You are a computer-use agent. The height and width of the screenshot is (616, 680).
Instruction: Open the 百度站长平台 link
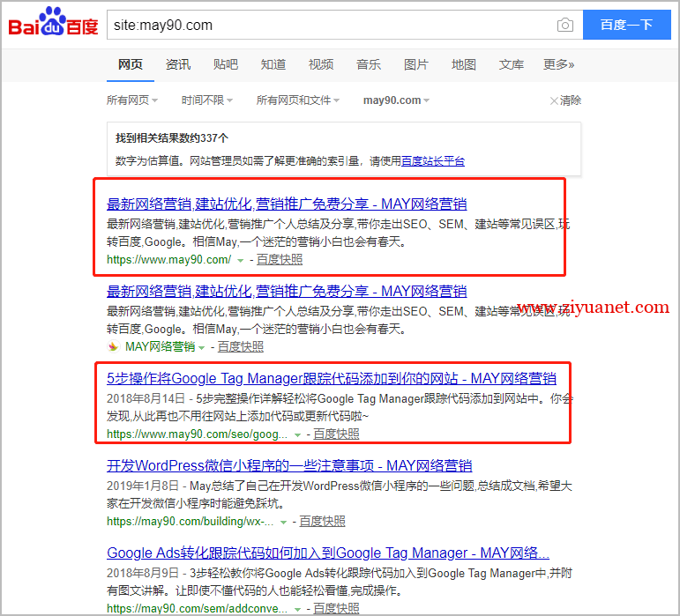click(x=433, y=161)
